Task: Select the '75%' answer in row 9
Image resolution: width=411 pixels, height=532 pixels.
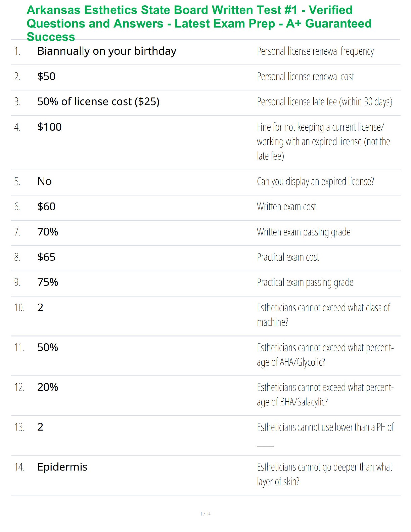Action: tap(48, 282)
